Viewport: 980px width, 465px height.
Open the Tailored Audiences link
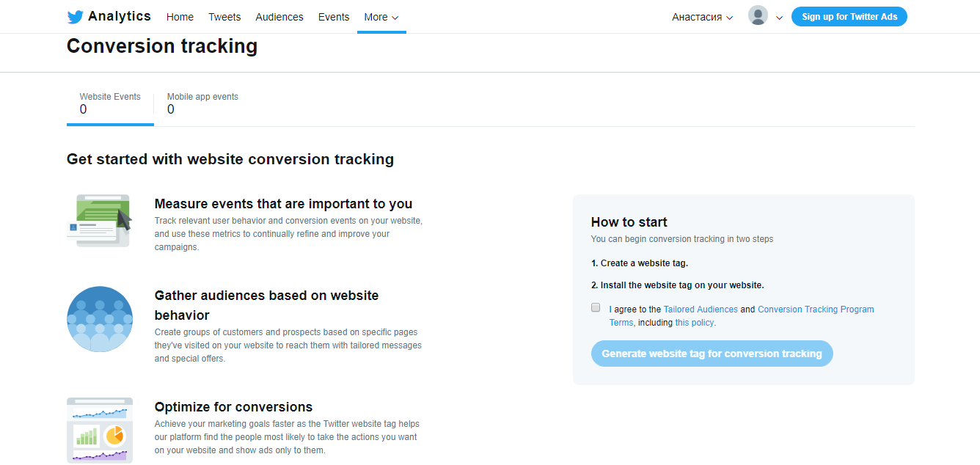[701, 309]
